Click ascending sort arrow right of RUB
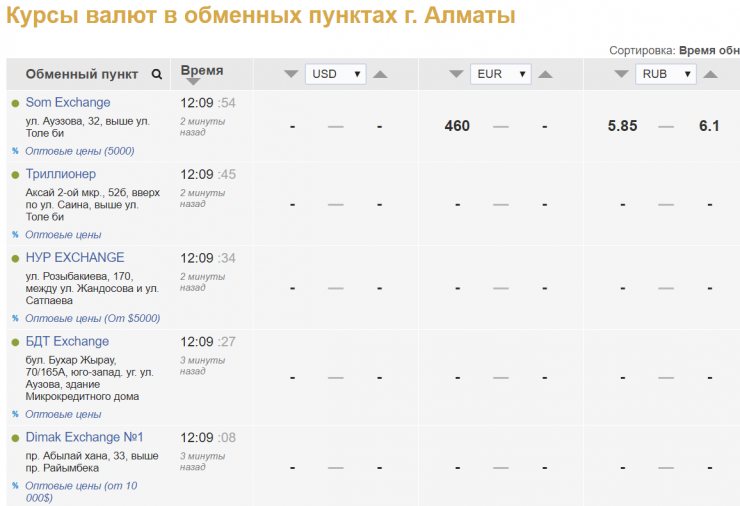The image size is (740, 506). pos(710,74)
